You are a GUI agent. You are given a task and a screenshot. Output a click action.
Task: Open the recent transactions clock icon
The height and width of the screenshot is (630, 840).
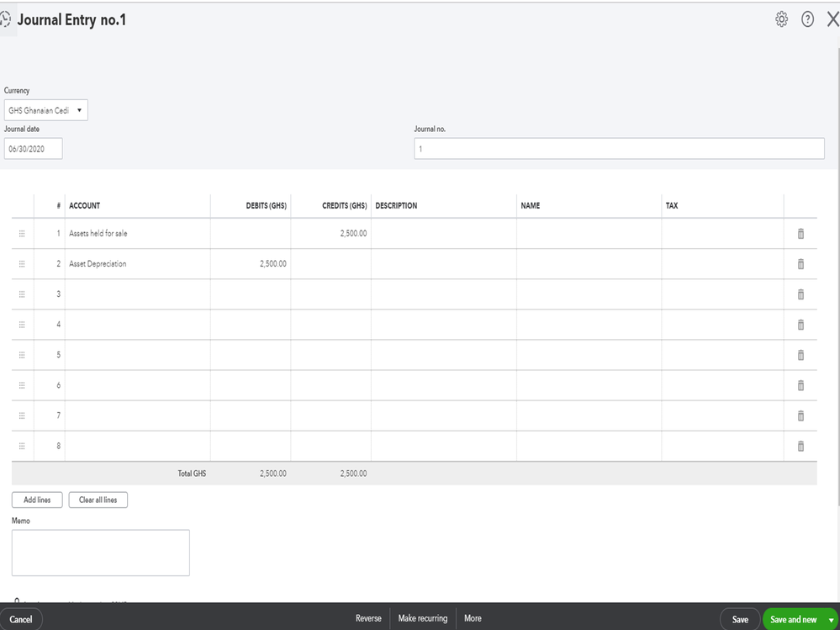tap(5, 20)
